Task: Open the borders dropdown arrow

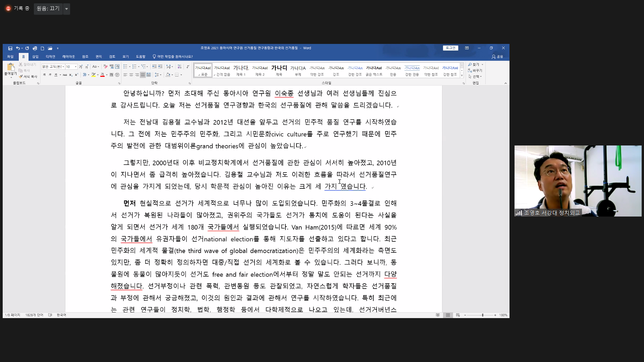Action: 181,75
